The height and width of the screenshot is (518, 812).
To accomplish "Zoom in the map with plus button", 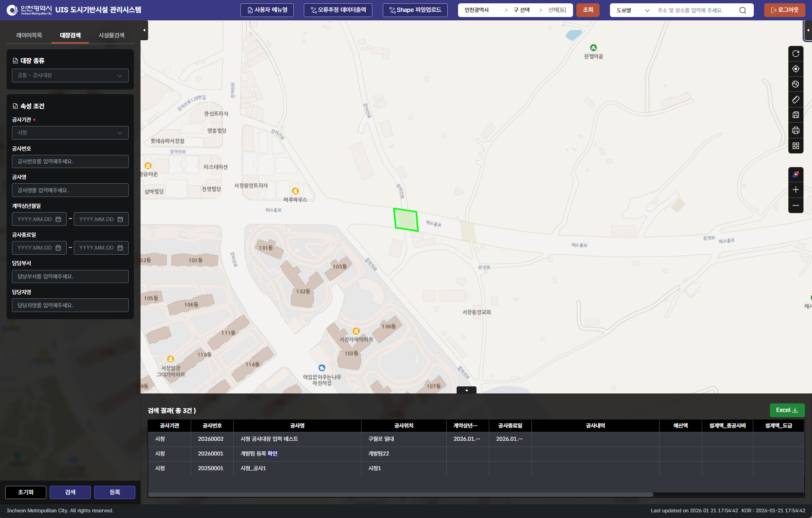I will [795, 190].
